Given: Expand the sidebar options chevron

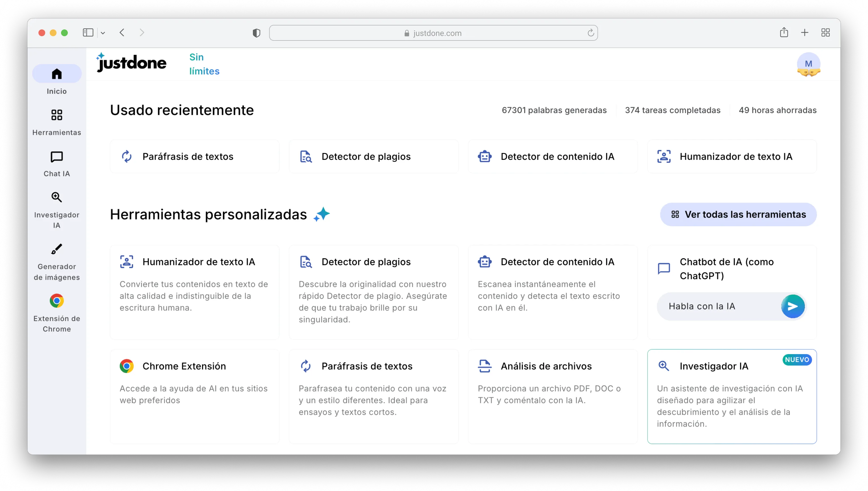Looking at the screenshot, I should point(103,33).
